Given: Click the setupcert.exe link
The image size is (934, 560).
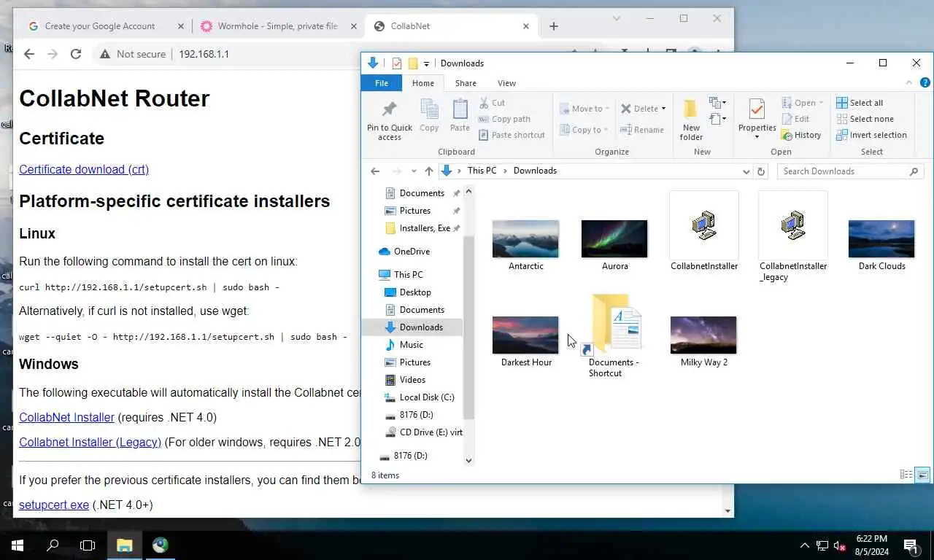Looking at the screenshot, I should click(54, 505).
